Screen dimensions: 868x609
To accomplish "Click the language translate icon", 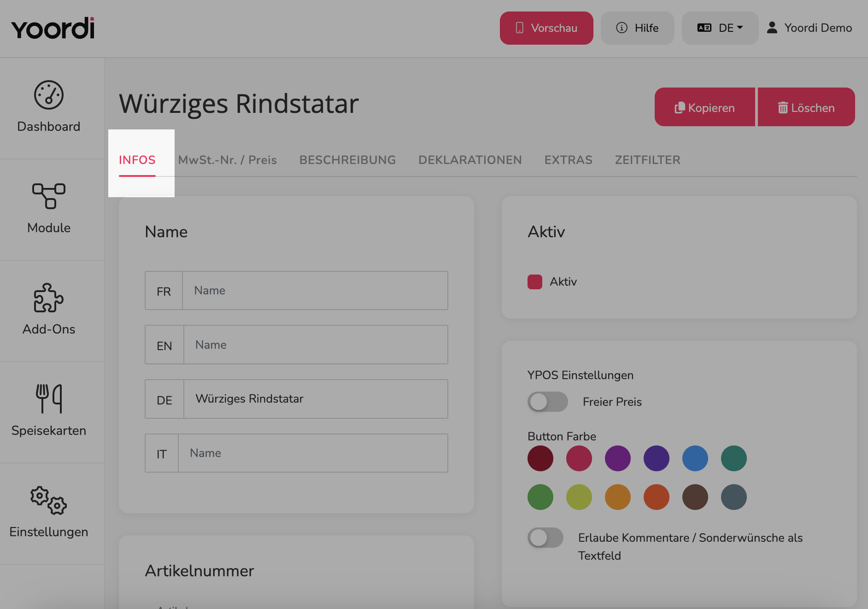I will (704, 28).
